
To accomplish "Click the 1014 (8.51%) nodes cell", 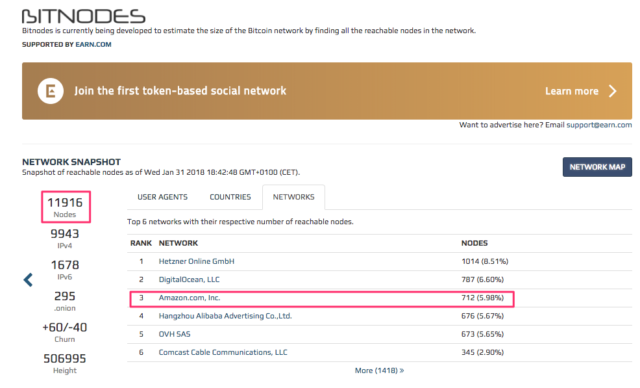I will click(x=485, y=262).
